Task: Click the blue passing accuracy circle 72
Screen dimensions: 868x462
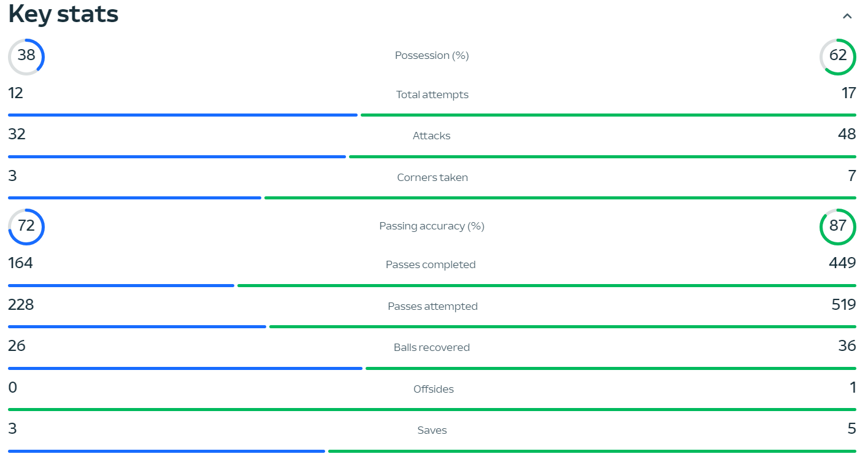Action: [x=26, y=226]
